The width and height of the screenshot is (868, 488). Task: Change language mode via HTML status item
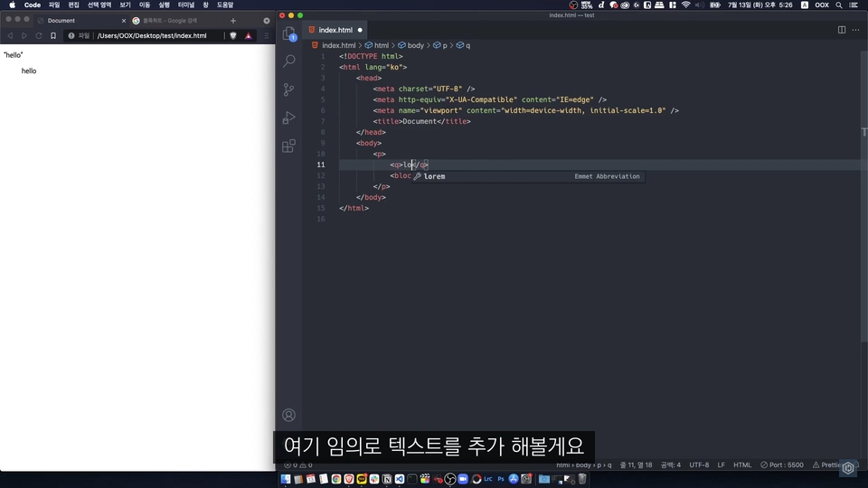click(x=742, y=465)
